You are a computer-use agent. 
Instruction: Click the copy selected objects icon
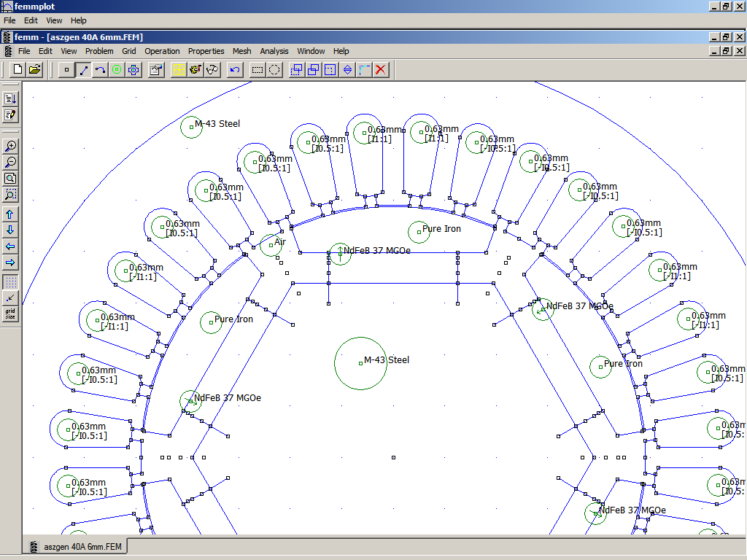click(313, 70)
